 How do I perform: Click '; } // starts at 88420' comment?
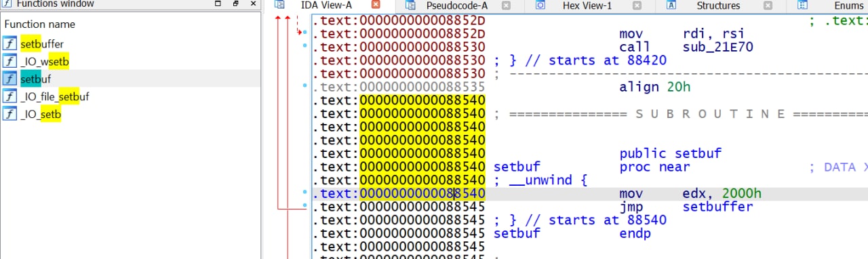coord(580,60)
